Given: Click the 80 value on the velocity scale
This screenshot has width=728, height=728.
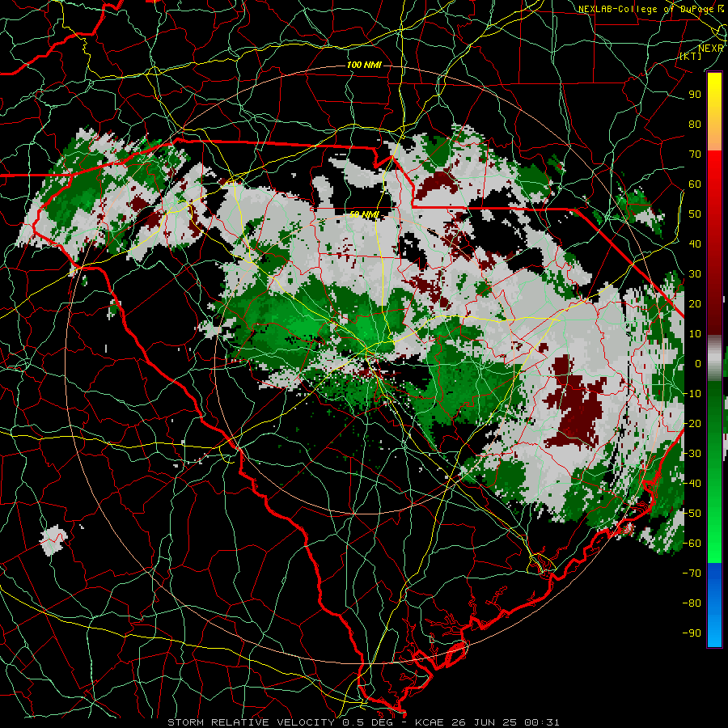Looking at the screenshot, I should tap(695, 125).
